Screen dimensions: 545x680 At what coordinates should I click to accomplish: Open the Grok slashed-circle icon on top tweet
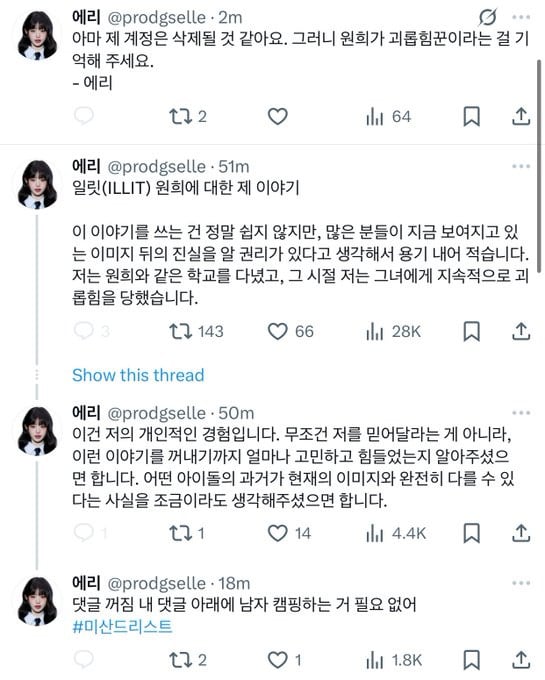click(487, 18)
